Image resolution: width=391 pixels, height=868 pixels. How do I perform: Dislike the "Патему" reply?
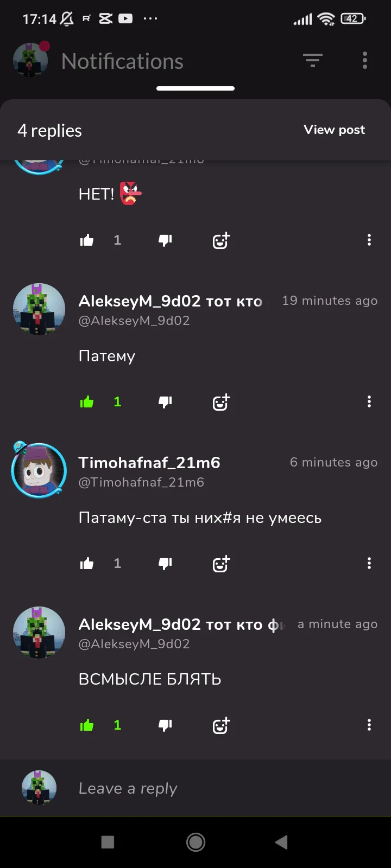(165, 402)
